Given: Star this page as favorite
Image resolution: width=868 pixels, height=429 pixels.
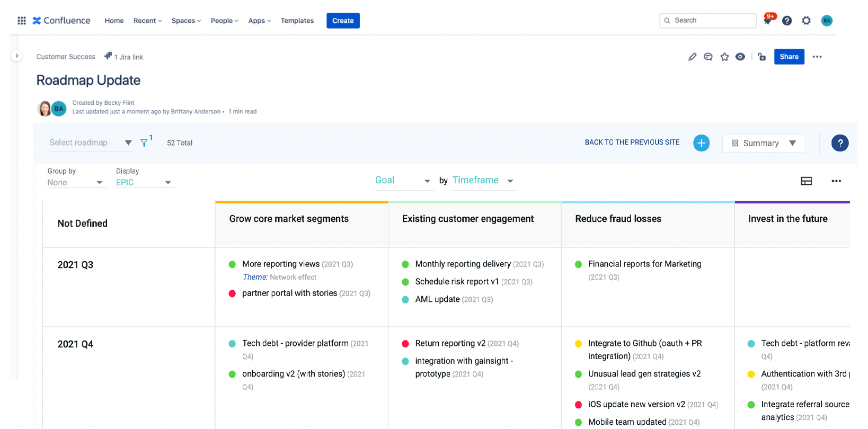Looking at the screenshot, I should point(724,57).
